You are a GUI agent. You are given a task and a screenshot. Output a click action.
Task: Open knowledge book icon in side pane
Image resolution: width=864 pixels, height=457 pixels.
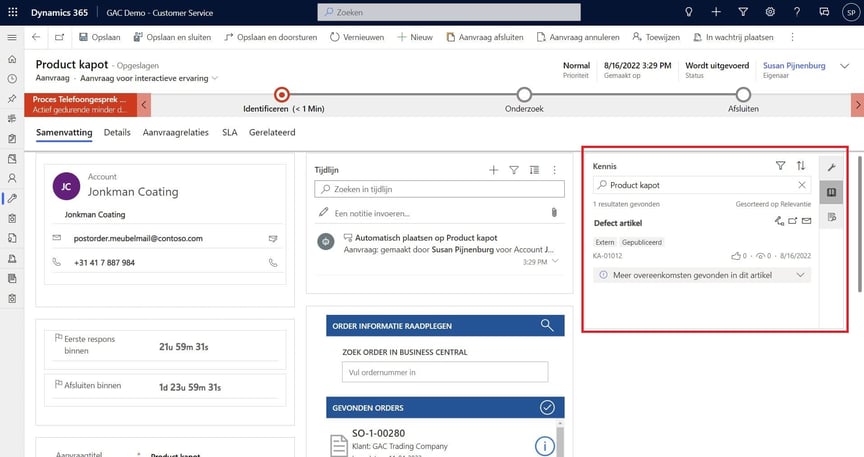tap(831, 192)
